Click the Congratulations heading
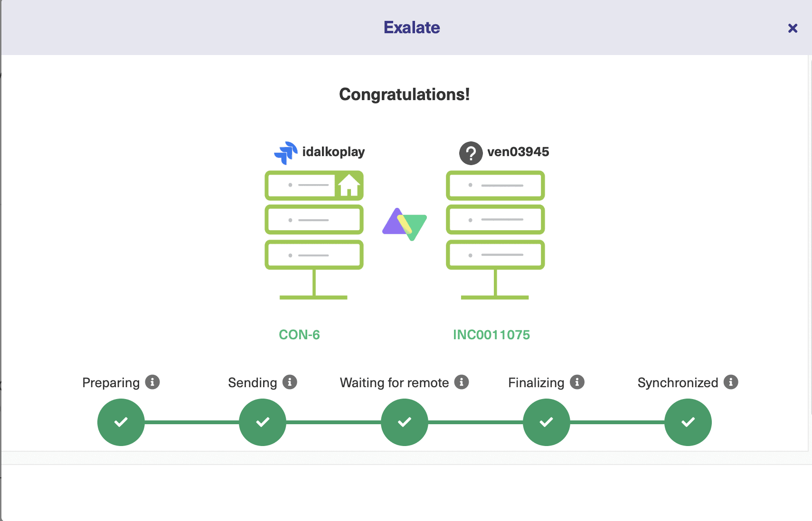This screenshot has width=812, height=521. (x=404, y=94)
